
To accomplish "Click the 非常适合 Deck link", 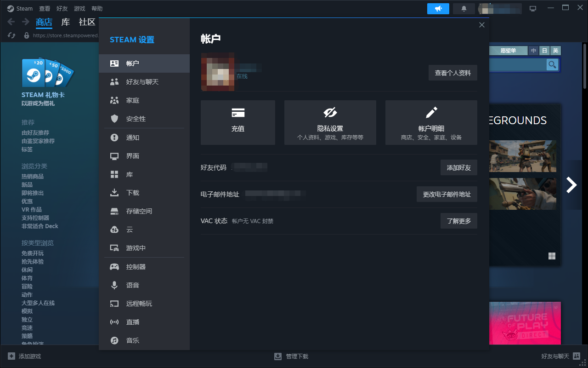I will pyautogui.click(x=40, y=226).
